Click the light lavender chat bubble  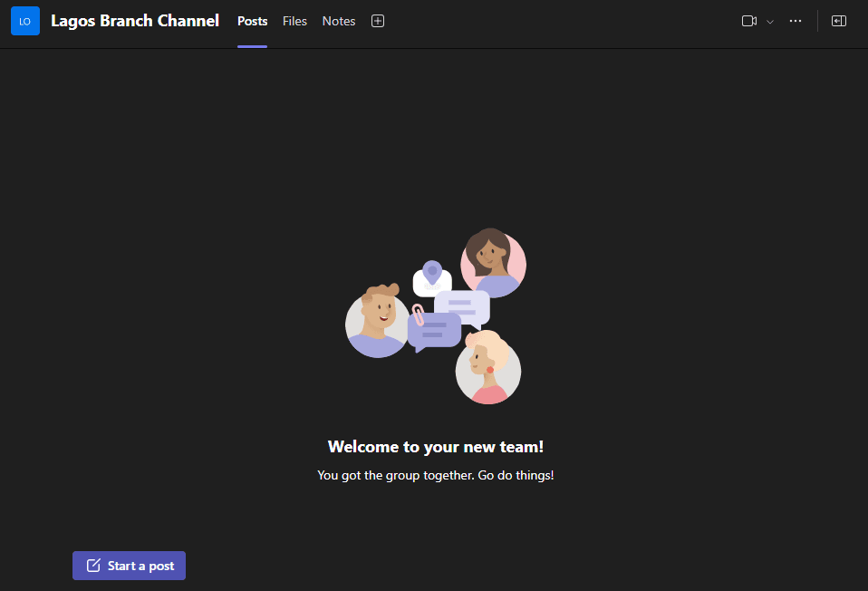464,306
